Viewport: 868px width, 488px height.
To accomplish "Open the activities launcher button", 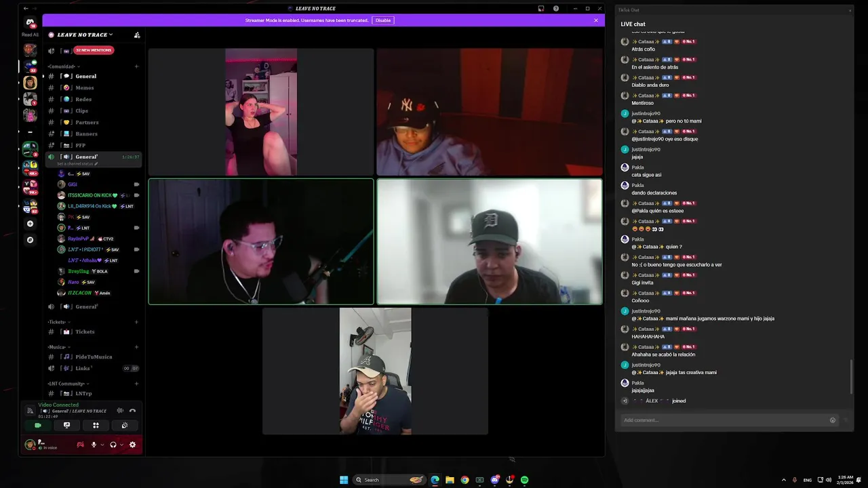I will [x=96, y=426].
